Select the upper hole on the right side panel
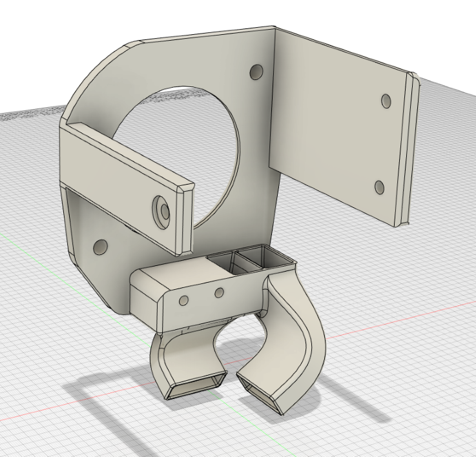This screenshot has width=476, height=457. (x=386, y=101)
